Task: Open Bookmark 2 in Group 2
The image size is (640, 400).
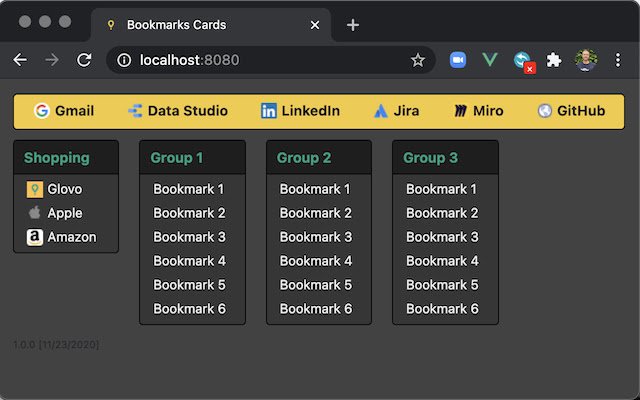Action: point(316,213)
